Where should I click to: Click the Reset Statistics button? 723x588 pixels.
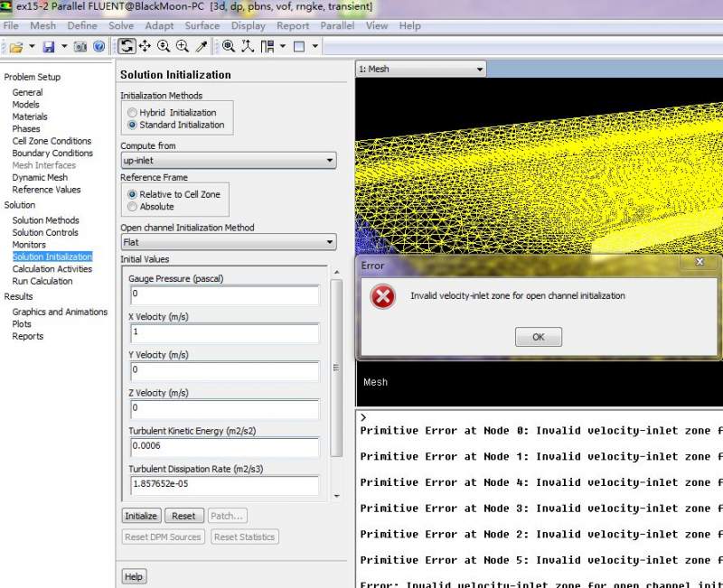coord(244,537)
